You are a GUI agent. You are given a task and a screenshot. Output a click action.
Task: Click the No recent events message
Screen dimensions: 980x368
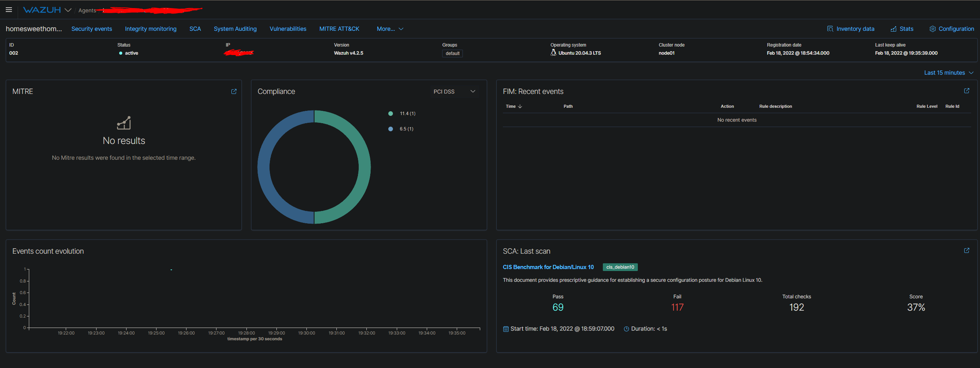tap(737, 120)
